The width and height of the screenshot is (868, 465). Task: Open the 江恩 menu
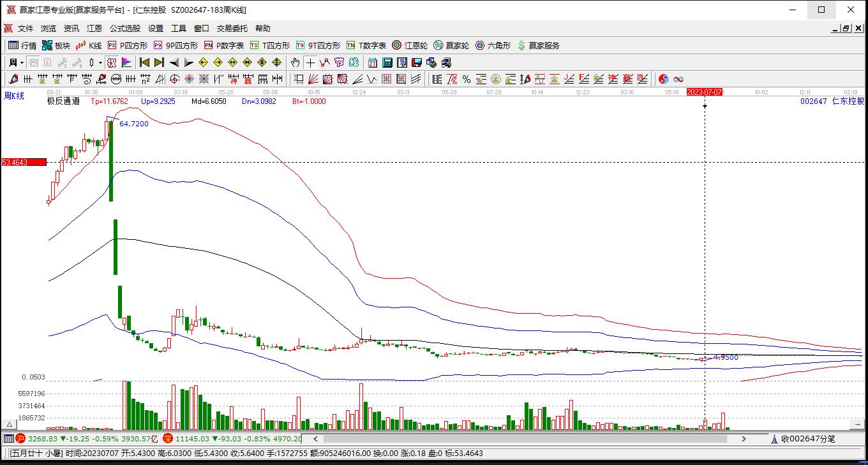[x=94, y=29]
